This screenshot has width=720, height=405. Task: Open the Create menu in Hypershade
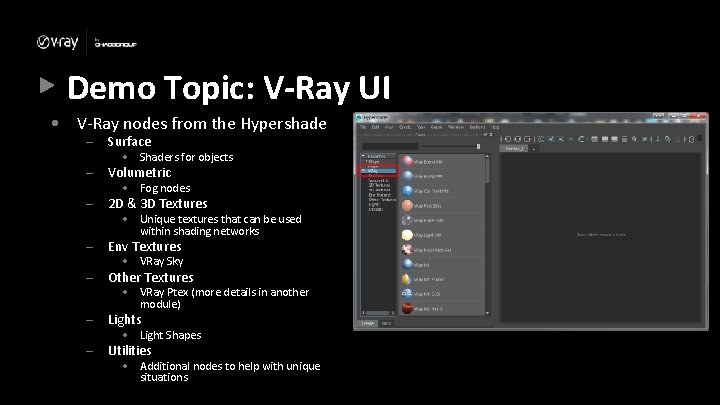405,127
